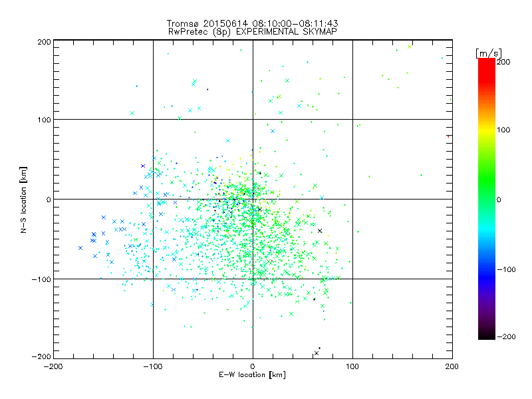Click the 'N-S location [km]' axis label
The height and width of the screenshot is (399, 532).
(23, 199)
